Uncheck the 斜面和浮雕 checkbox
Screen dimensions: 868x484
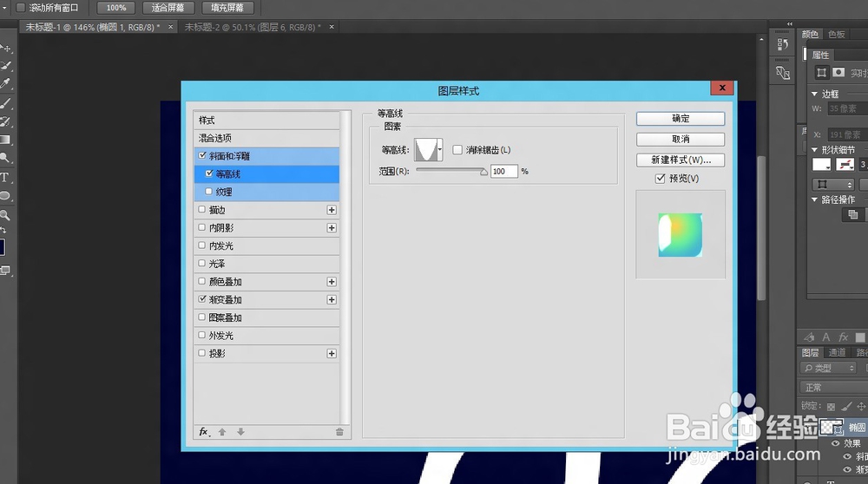(x=202, y=155)
